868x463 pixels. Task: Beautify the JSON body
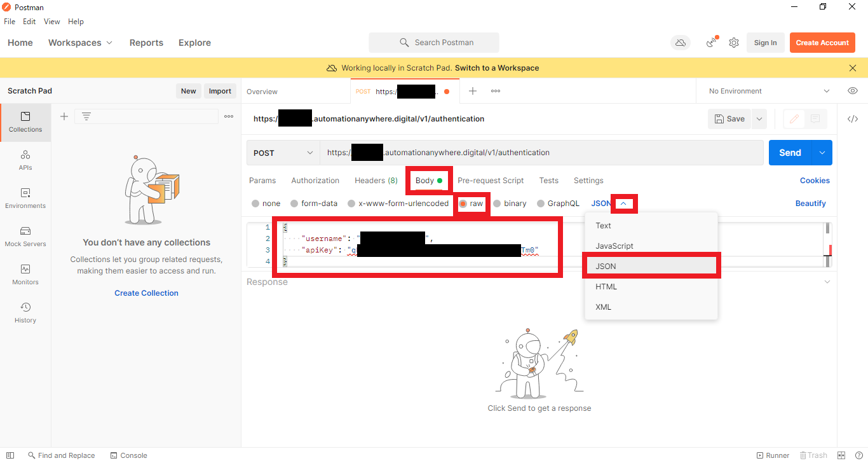tap(811, 204)
